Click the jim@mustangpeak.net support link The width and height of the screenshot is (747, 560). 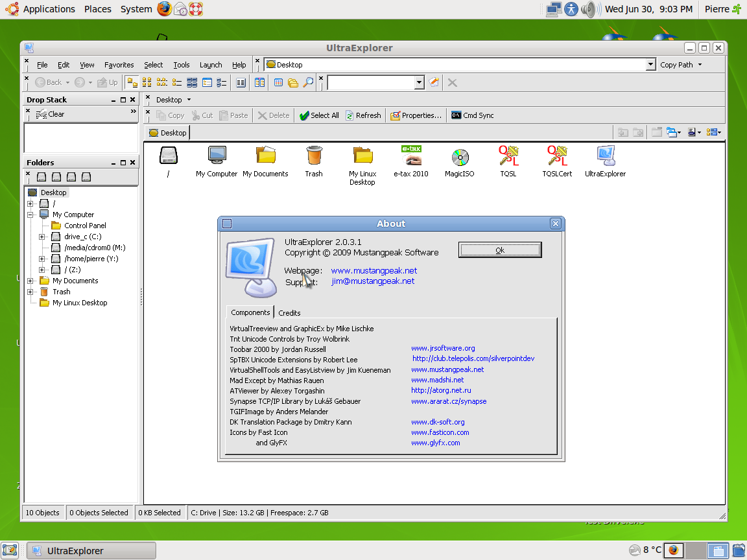373,281
